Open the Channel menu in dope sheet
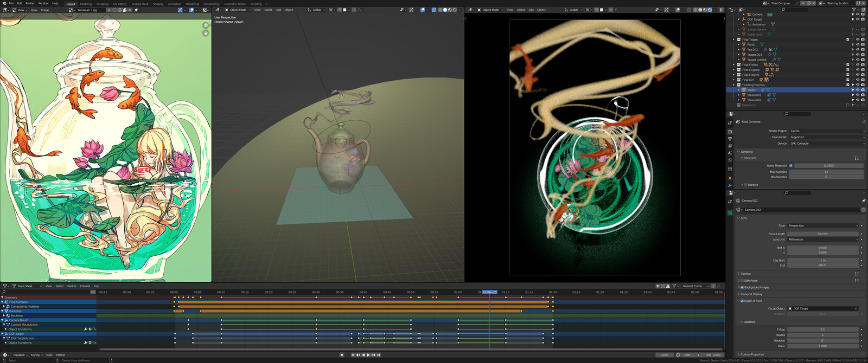868x363 pixels. 85,286
